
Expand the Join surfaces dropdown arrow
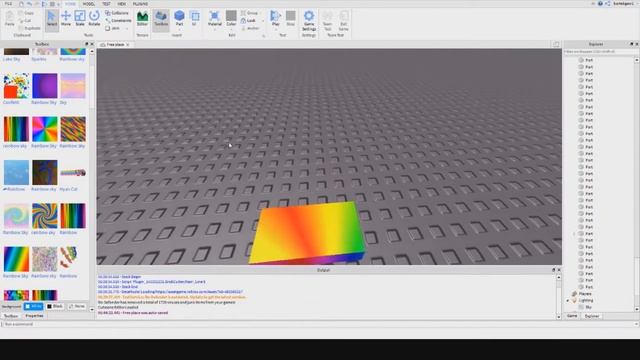click(127, 29)
